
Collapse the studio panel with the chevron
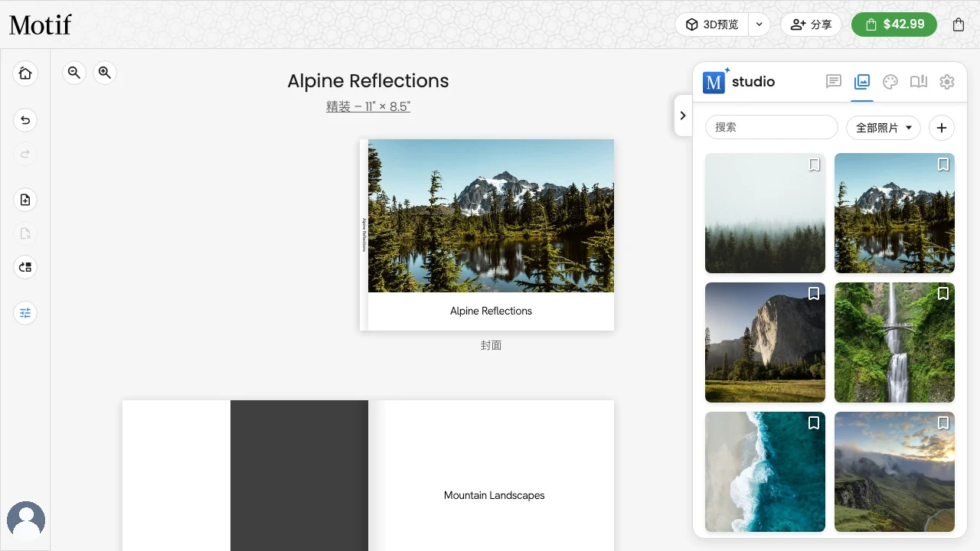click(683, 116)
